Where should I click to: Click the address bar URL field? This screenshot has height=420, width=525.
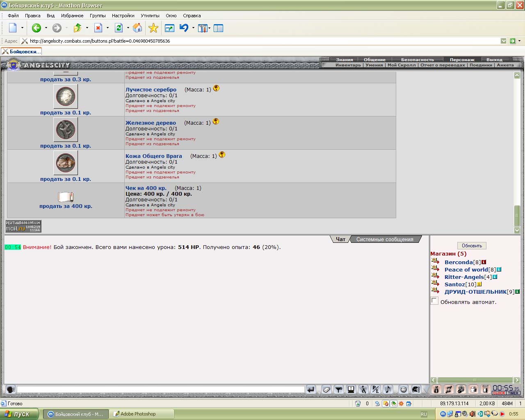coord(262,41)
